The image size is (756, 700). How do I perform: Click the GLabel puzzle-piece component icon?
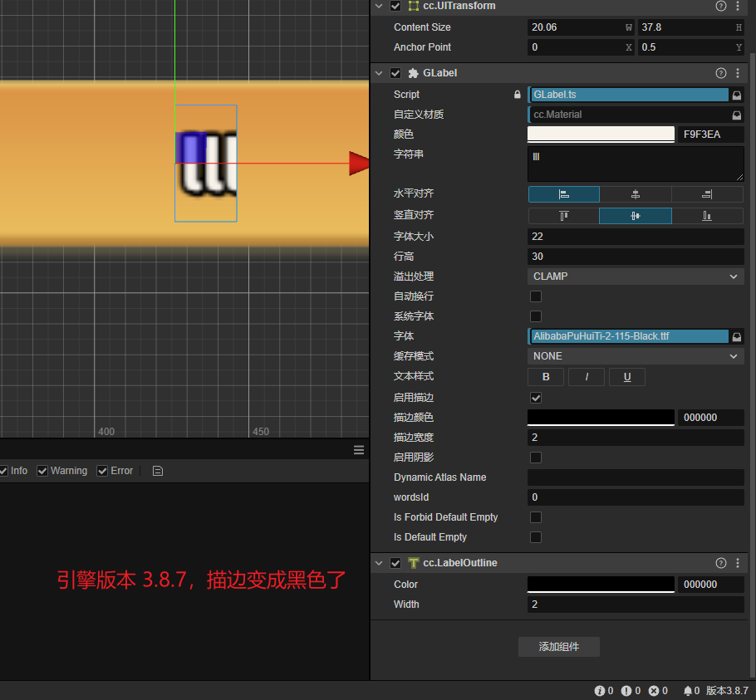pos(413,73)
